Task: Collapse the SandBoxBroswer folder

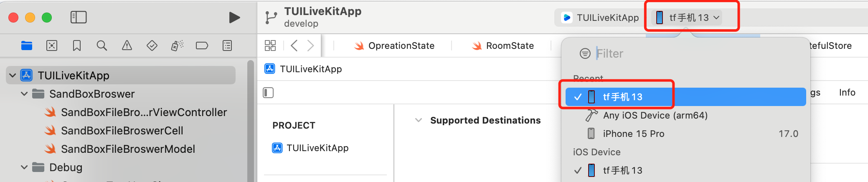Action: click(x=24, y=94)
